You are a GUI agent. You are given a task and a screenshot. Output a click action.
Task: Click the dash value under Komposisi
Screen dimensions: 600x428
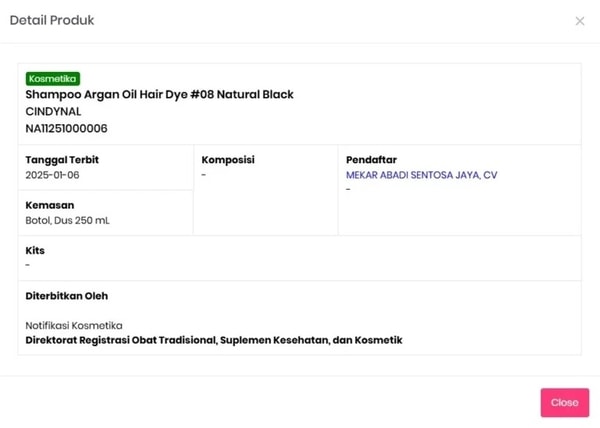(204, 175)
